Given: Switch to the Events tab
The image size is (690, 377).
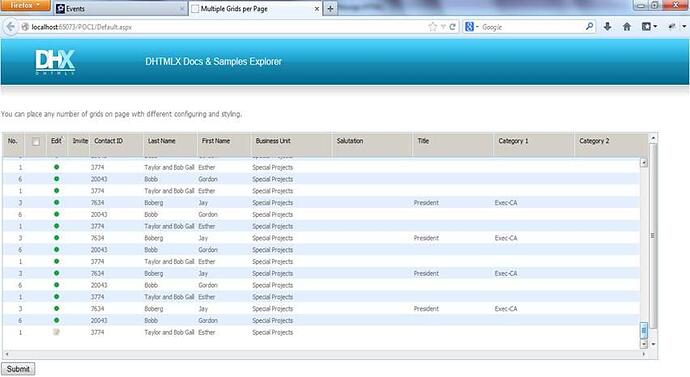Looking at the screenshot, I should (x=119, y=9).
